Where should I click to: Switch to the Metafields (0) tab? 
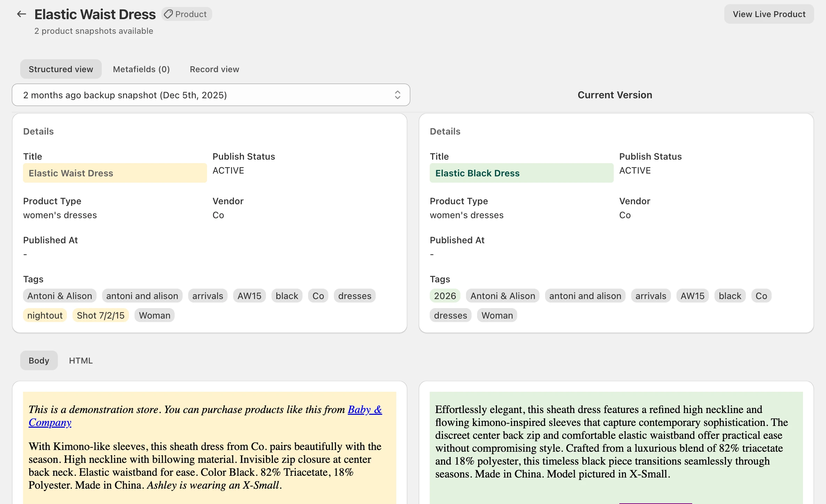[x=141, y=69]
